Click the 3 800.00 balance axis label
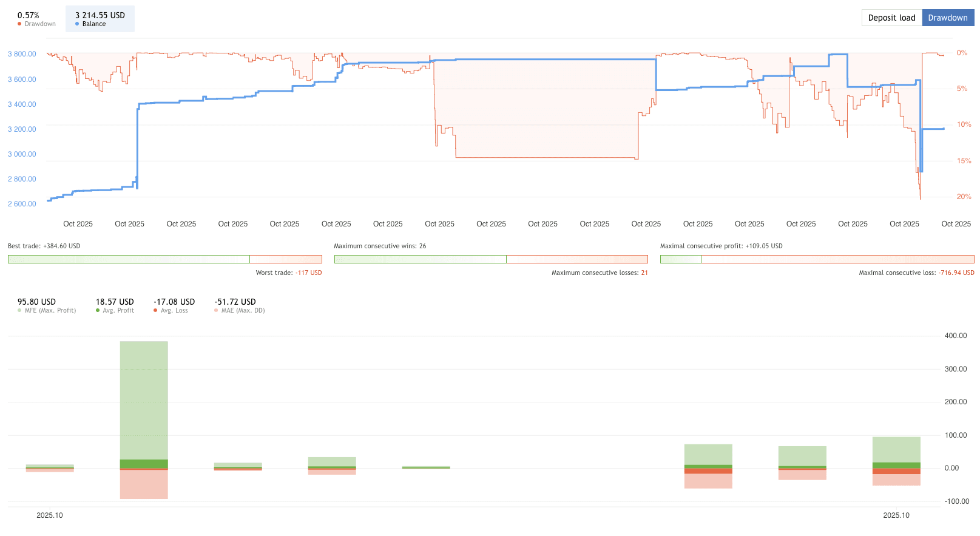980x536 pixels. pyautogui.click(x=22, y=54)
